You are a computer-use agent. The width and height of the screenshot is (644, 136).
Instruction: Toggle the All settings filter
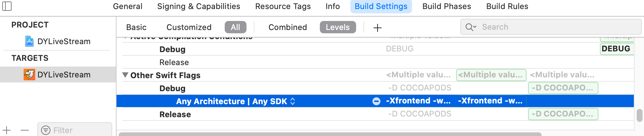236,27
